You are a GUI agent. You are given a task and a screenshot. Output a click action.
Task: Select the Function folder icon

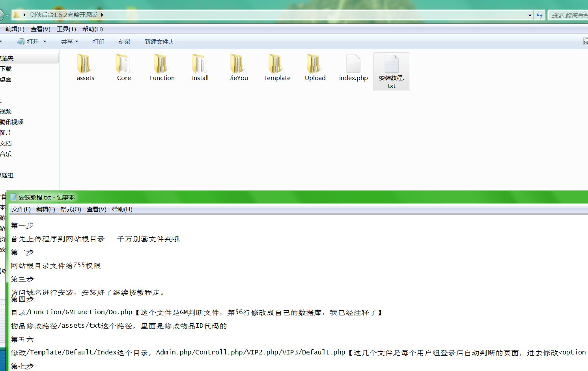(162, 64)
